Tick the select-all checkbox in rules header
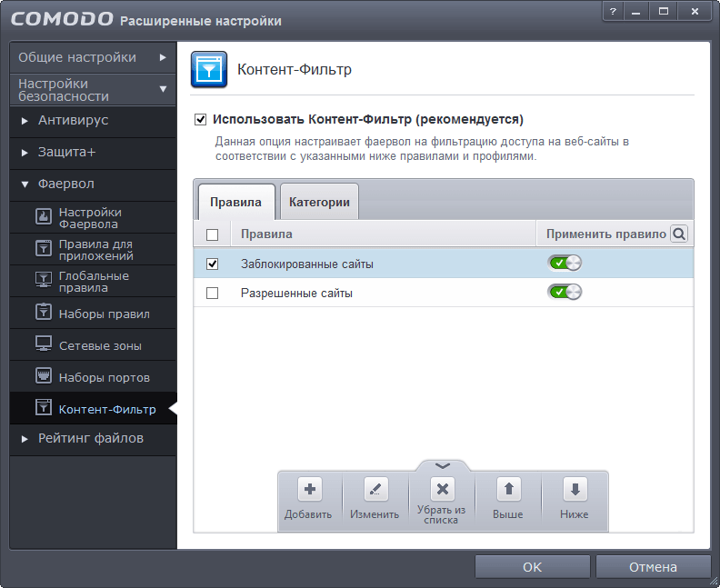The width and height of the screenshot is (720, 588). [x=212, y=234]
